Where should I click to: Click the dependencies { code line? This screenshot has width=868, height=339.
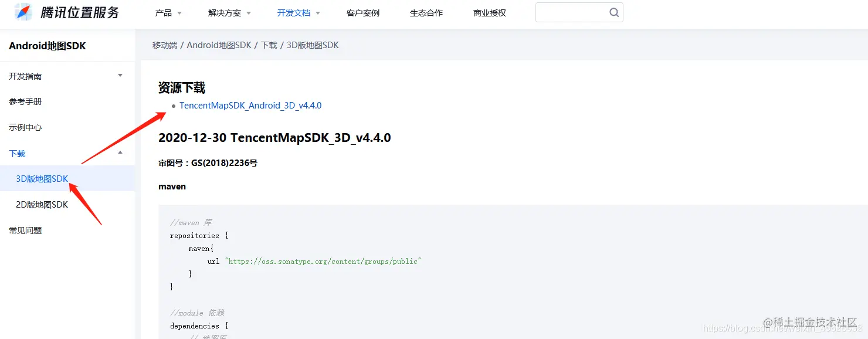[x=199, y=326]
